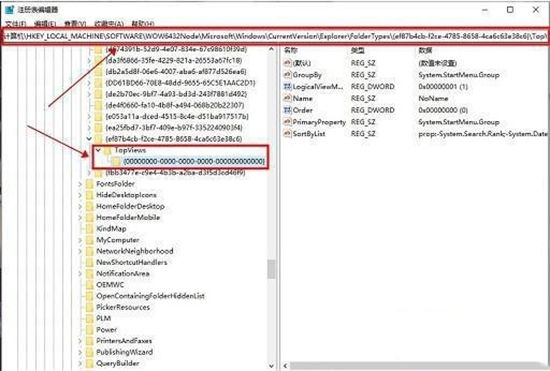Expand the HideDesktopIcons key
This screenshot has width=550, height=371.
click(x=80, y=195)
